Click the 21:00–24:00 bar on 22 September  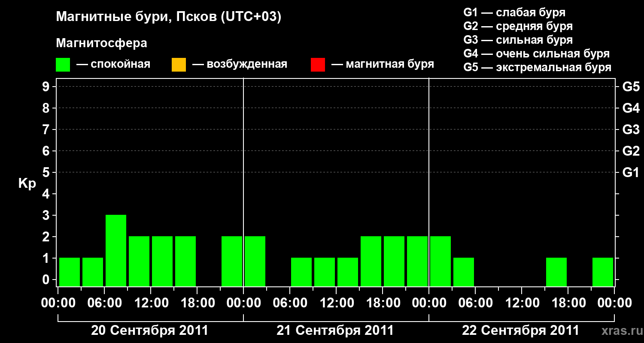(x=603, y=272)
